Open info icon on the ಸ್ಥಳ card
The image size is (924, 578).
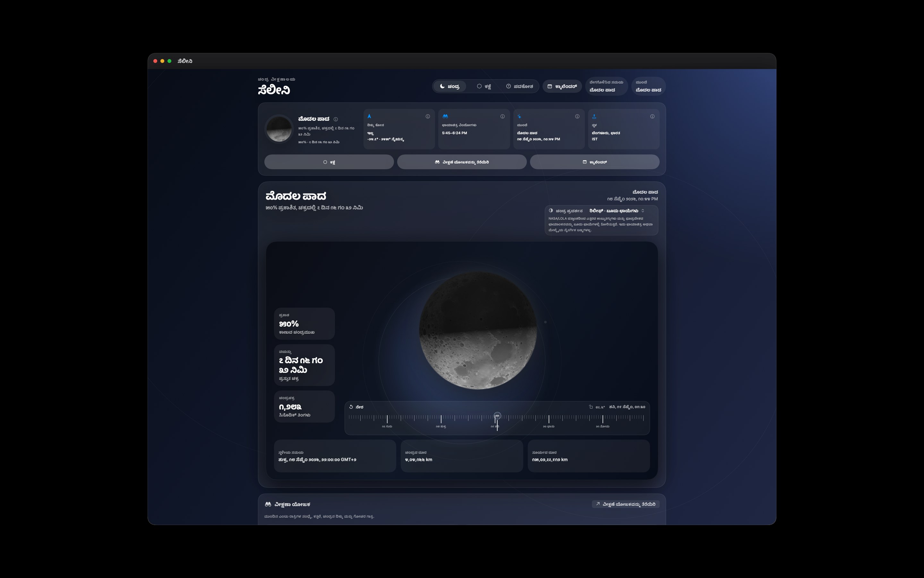[x=652, y=117]
